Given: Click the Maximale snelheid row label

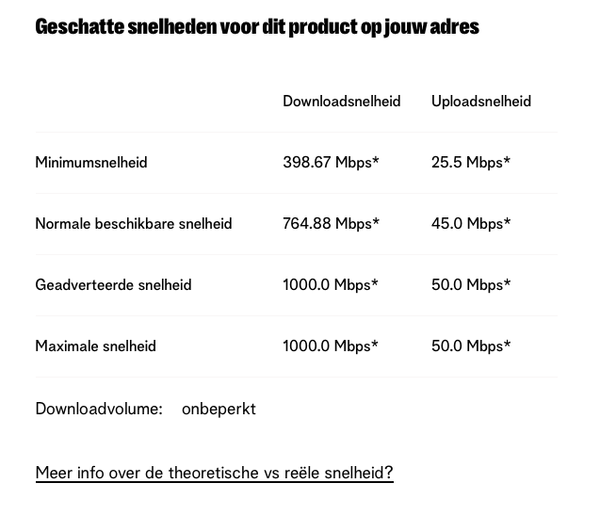Looking at the screenshot, I should [96, 346].
